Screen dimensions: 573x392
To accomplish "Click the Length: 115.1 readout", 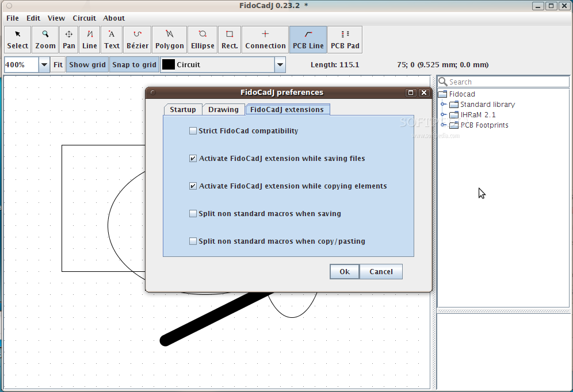I will point(335,65).
